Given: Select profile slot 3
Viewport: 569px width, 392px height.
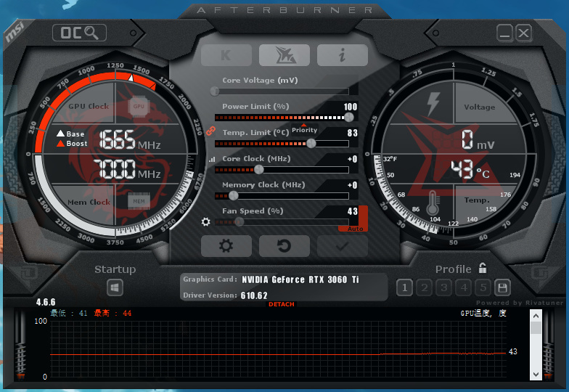Looking at the screenshot, I should (444, 287).
